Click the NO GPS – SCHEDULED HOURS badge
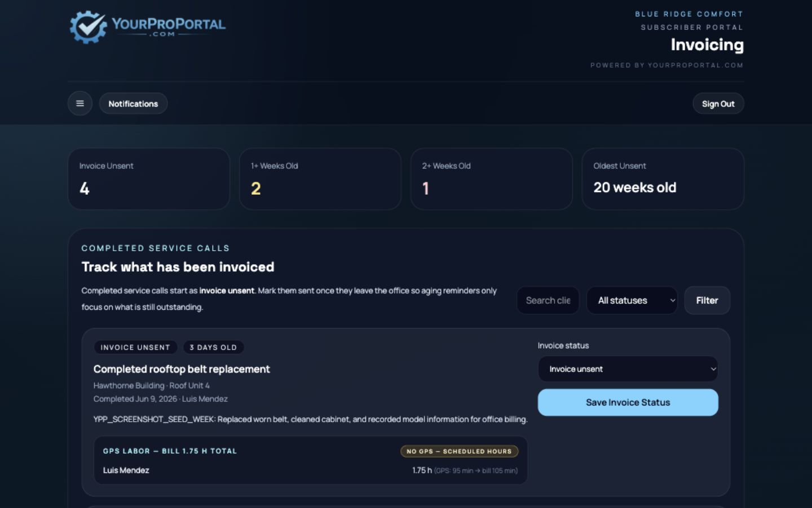Screen dimensions: 812x508 pos(459,451)
